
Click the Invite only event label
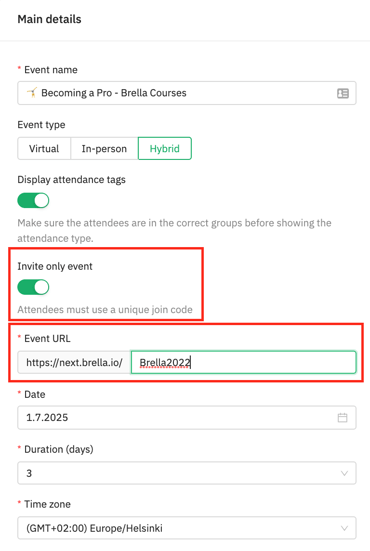point(55,266)
